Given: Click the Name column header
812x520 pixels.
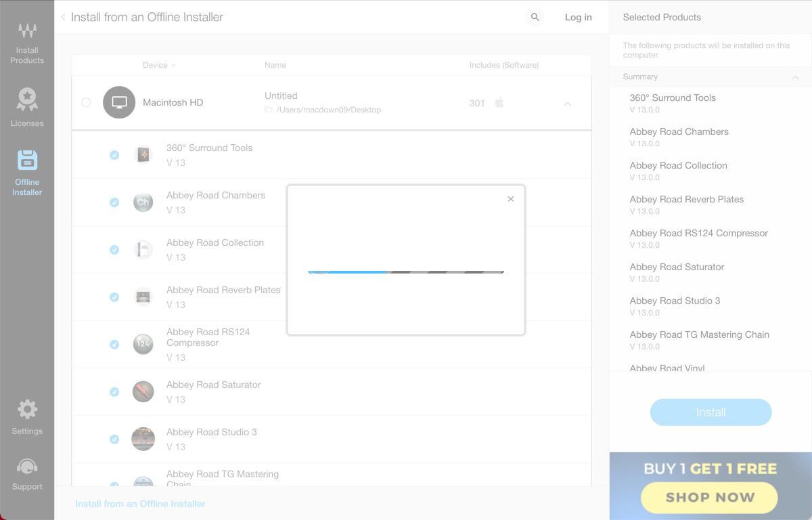Looking at the screenshot, I should pos(275,65).
